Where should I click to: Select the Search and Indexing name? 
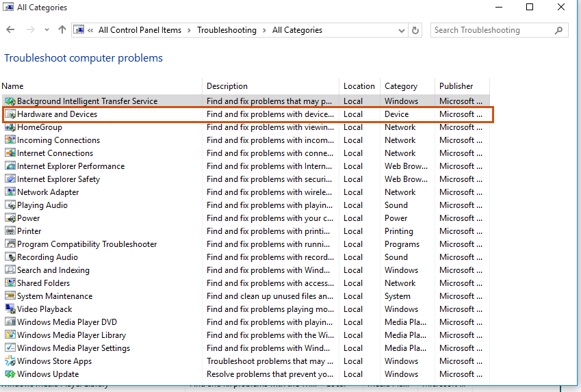tap(53, 270)
